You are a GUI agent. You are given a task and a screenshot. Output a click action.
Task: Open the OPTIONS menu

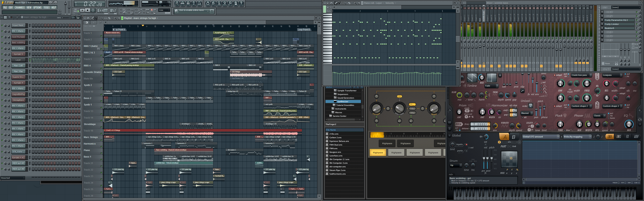coord(37,7)
